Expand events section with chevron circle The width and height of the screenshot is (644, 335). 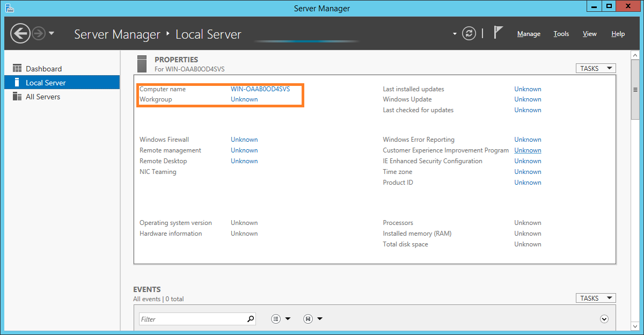[604, 319]
